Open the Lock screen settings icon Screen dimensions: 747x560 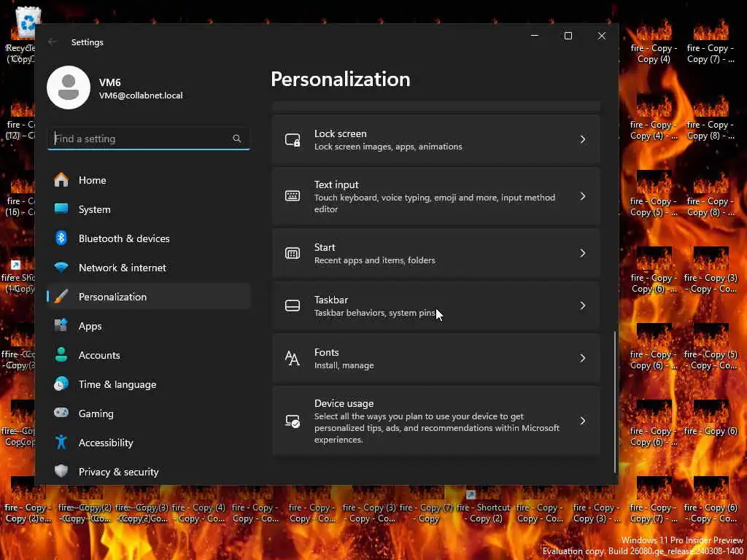[x=293, y=140]
